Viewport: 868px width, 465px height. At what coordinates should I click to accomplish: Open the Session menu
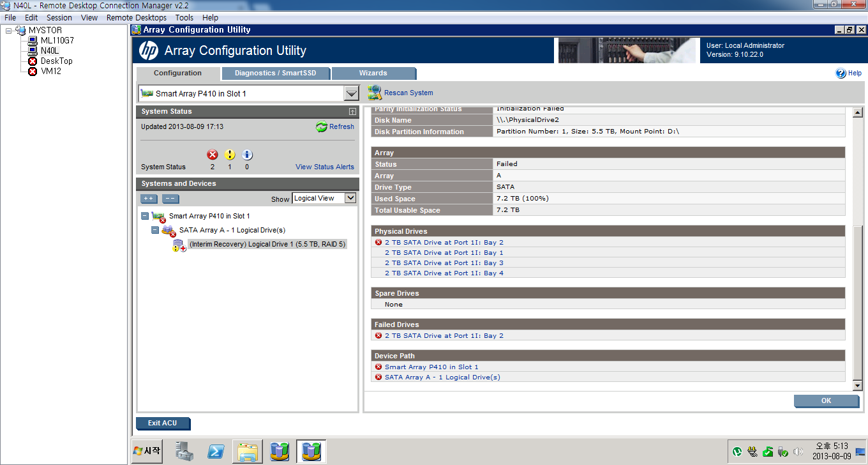(x=59, y=17)
